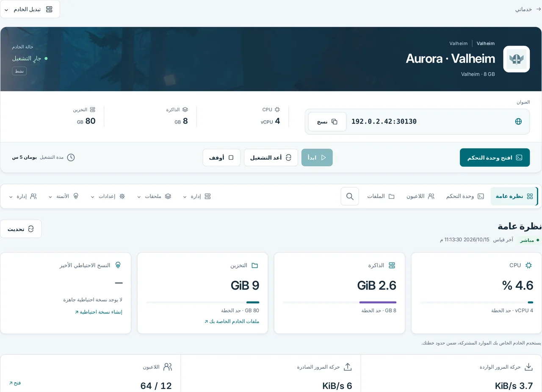Click إنشاء نسخة احتياطية link

[98, 312]
